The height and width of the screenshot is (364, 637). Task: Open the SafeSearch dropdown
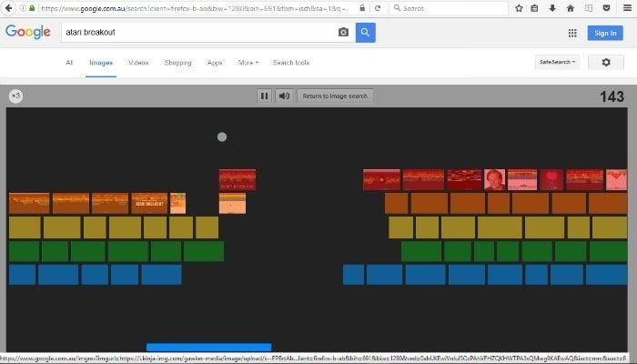tap(557, 62)
